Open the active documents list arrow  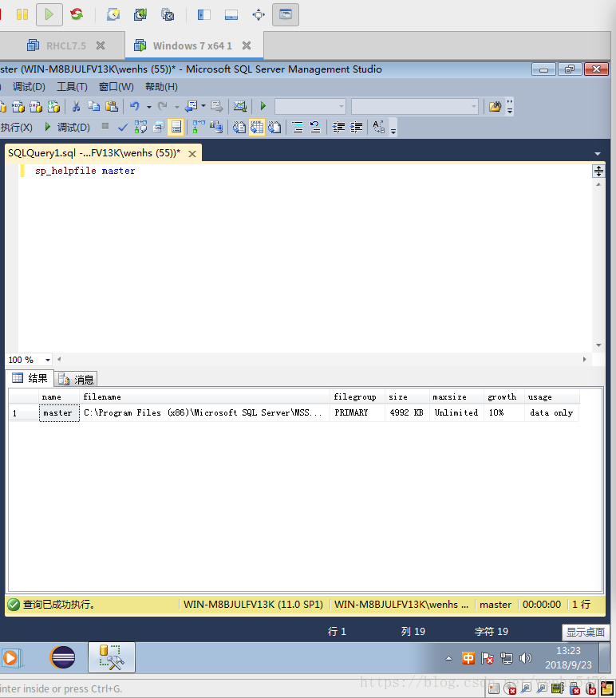tap(598, 154)
